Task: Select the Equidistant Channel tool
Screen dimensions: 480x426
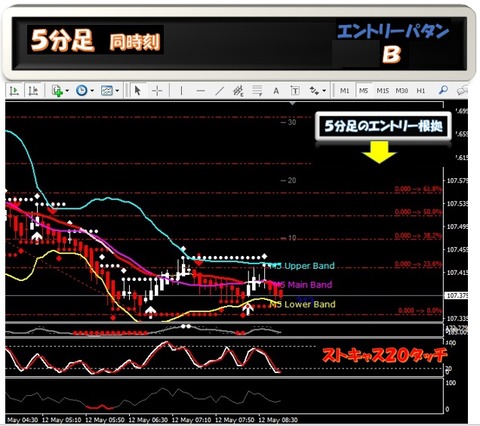Action: click(x=238, y=91)
